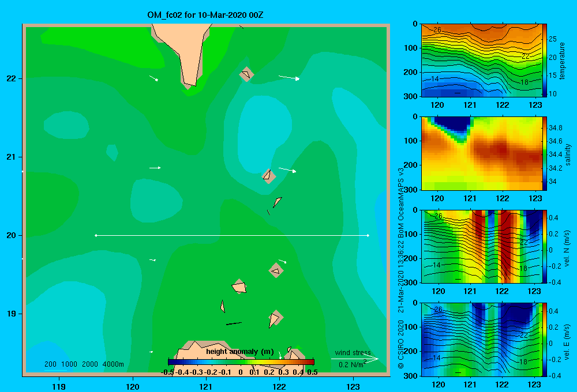Click the title 'OM_fc02 for 10-Mar-2020 00Z'
Image resolution: width=577 pixels, height=392 pixels.
(205, 15)
